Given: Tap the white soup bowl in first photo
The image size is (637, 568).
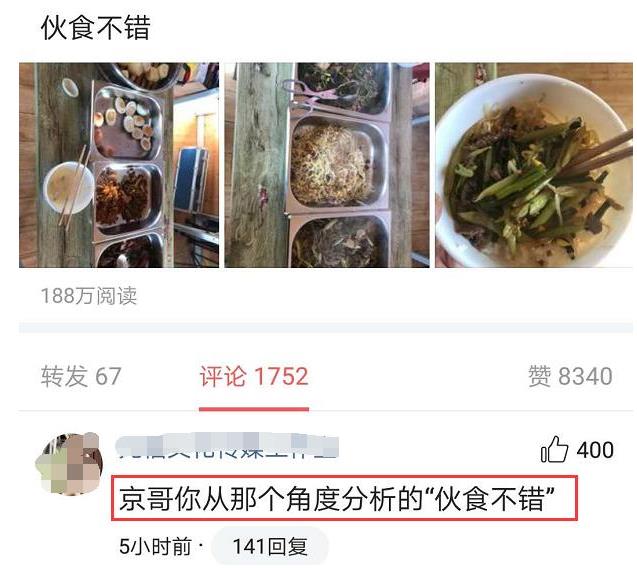Looking at the screenshot, I should point(68,188).
